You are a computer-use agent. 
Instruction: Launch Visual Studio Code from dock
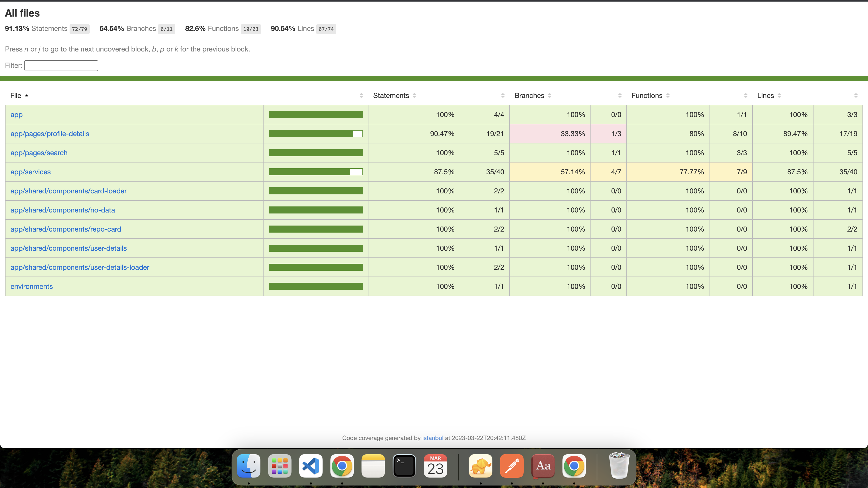coord(311,466)
